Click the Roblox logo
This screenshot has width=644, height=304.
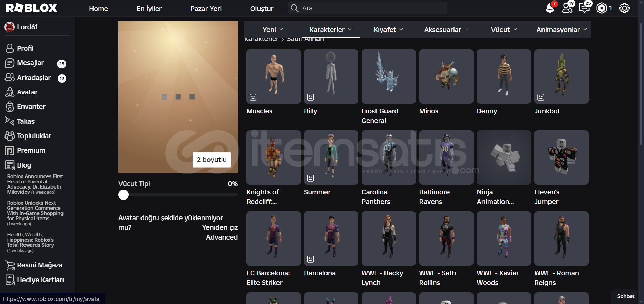point(31,8)
